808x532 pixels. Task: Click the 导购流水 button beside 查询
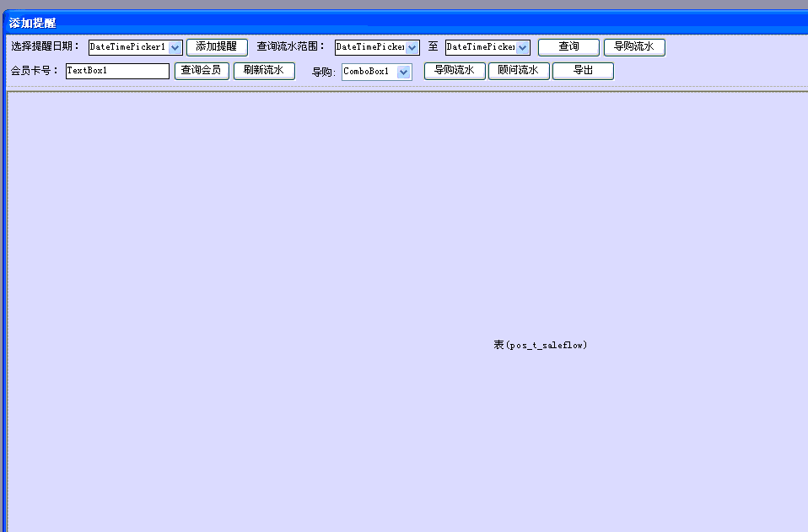(x=634, y=47)
